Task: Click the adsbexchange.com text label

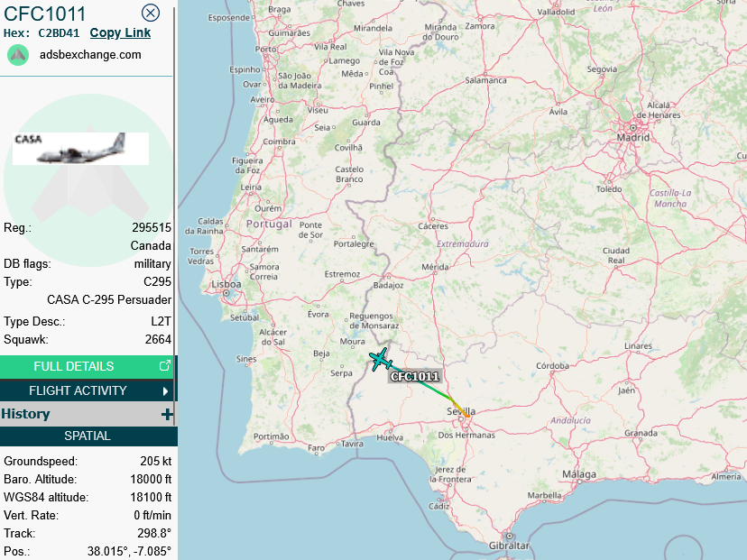Action: pyautogui.click(x=90, y=55)
